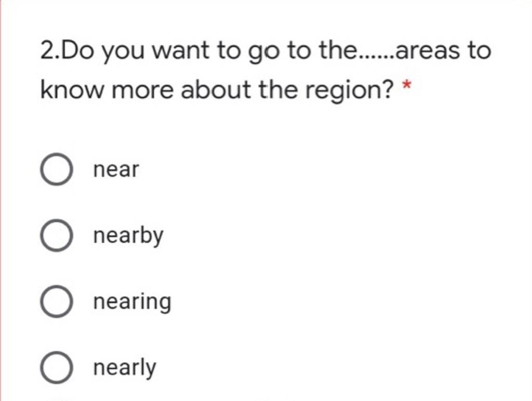Choose the 'nearby' radio option

click(56, 236)
